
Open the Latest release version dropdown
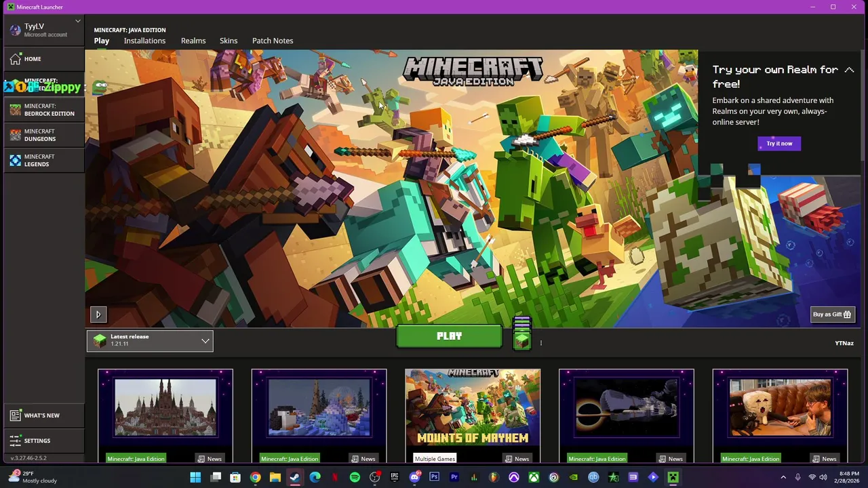click(x=150, y=341)
